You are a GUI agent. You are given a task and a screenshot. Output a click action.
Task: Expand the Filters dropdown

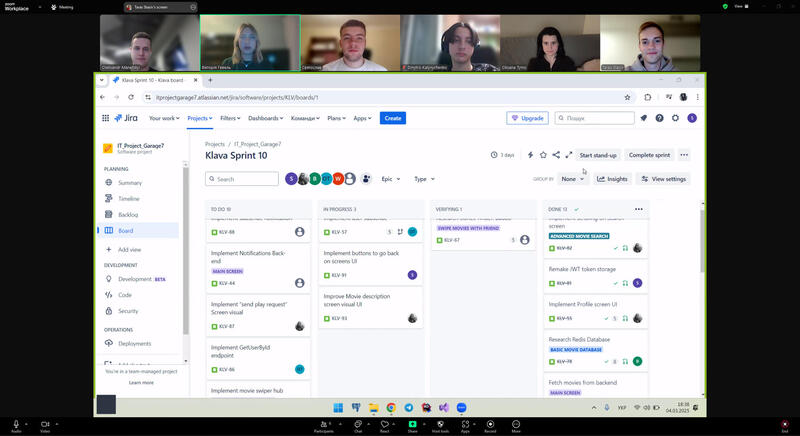coord(230,118)
